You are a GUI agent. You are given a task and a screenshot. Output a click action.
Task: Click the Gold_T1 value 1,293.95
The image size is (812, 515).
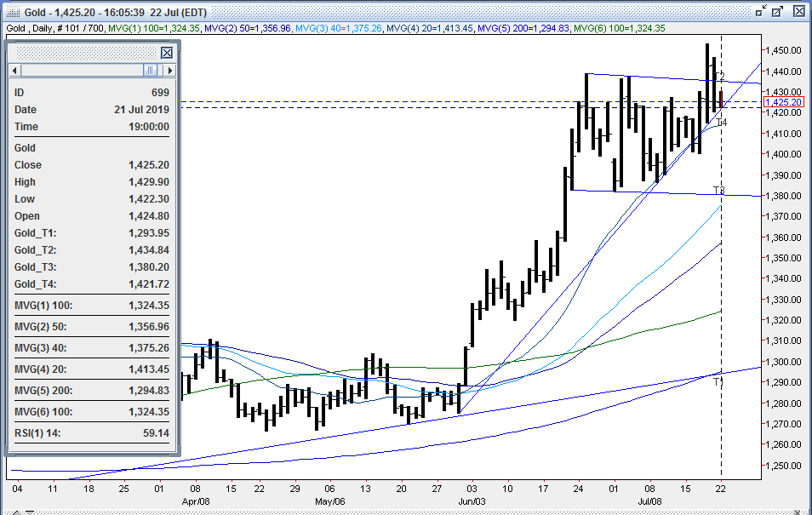pyautogui.click(x=149, y=234)
